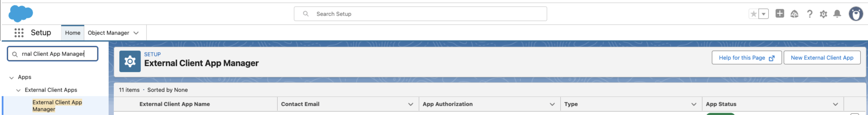Open Salesforce Help question mark icon
868x115 pixels.
pyautogui.click(x=809, y=14)
